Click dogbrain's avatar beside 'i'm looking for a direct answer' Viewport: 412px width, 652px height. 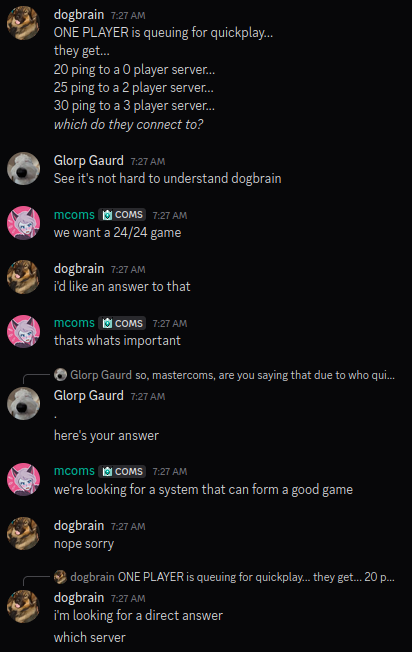pos(23,606)
